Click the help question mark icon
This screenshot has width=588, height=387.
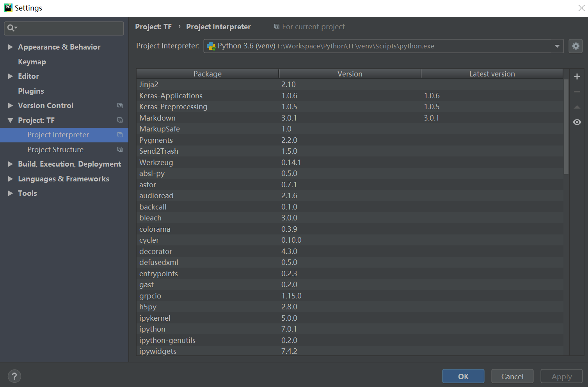14,376
